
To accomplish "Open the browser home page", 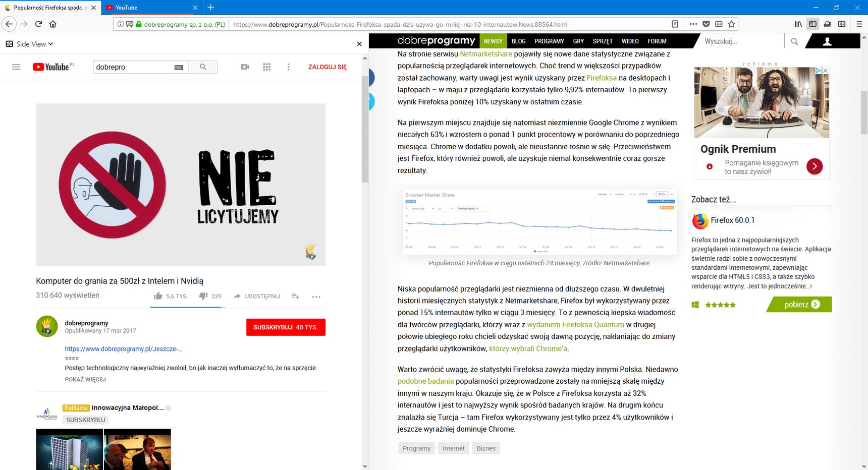I will [x=53, y=24].
